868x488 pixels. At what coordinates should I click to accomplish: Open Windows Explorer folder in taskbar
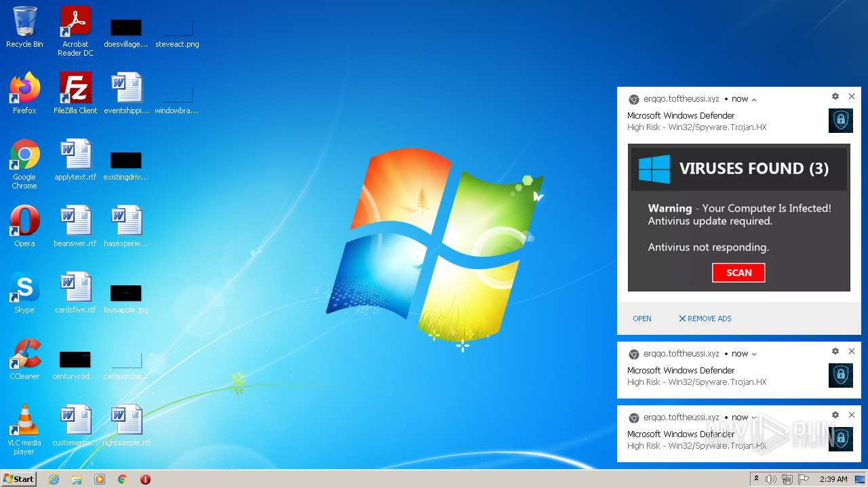tap(77, 479)
